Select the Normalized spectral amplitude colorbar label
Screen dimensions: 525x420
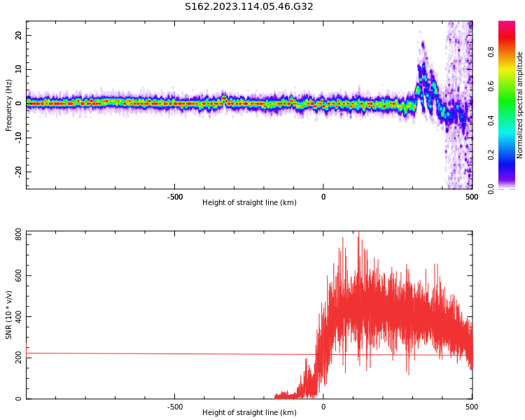click(x=520, y=105)
